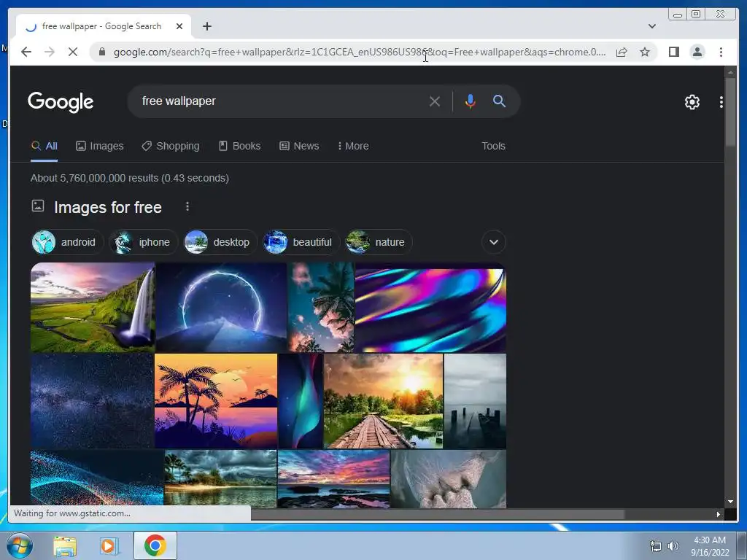
Task: Click the Chrome taskbar button
Action: [x=155, y=545]
